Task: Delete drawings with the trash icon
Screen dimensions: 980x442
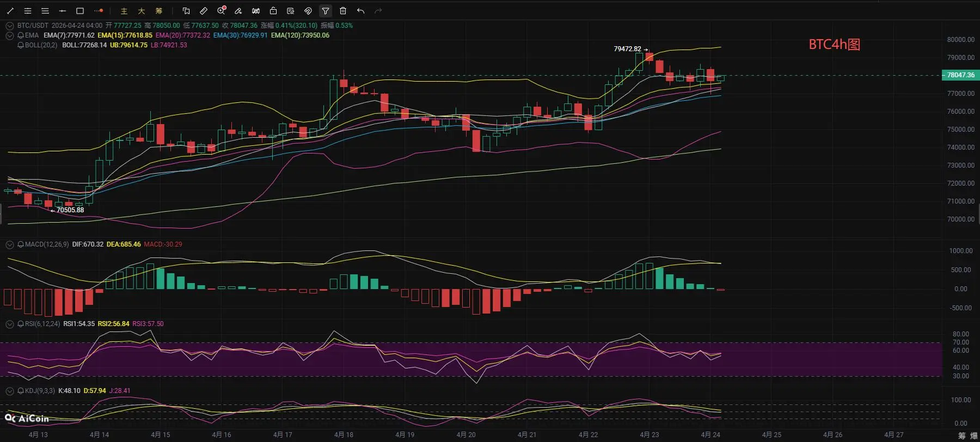Action: [343, 11]
